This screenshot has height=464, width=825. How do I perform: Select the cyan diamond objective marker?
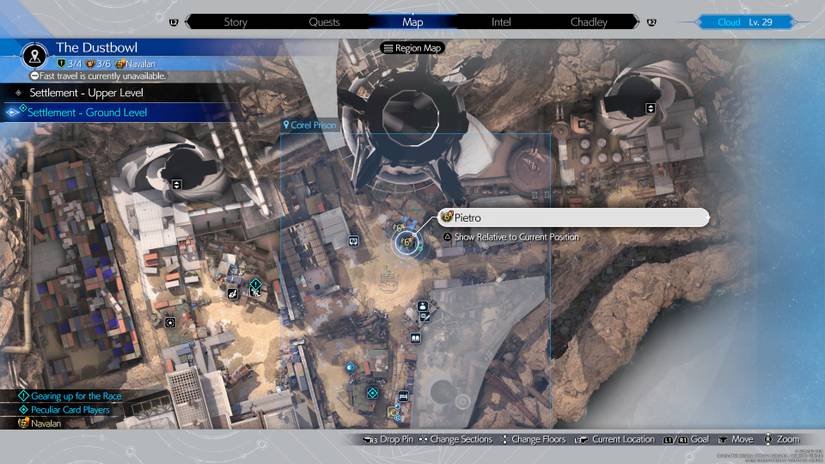pyautogui.click(x=373, y=393)
